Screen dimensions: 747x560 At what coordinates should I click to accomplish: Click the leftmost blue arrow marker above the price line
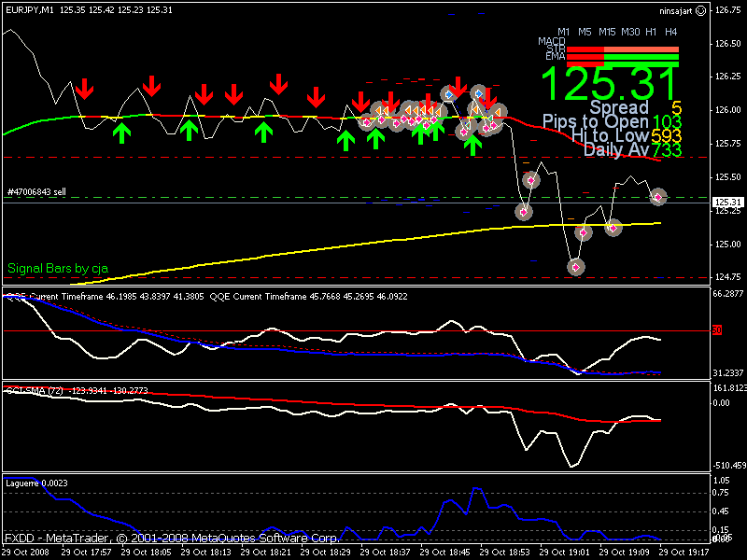[x=448, y=94]
